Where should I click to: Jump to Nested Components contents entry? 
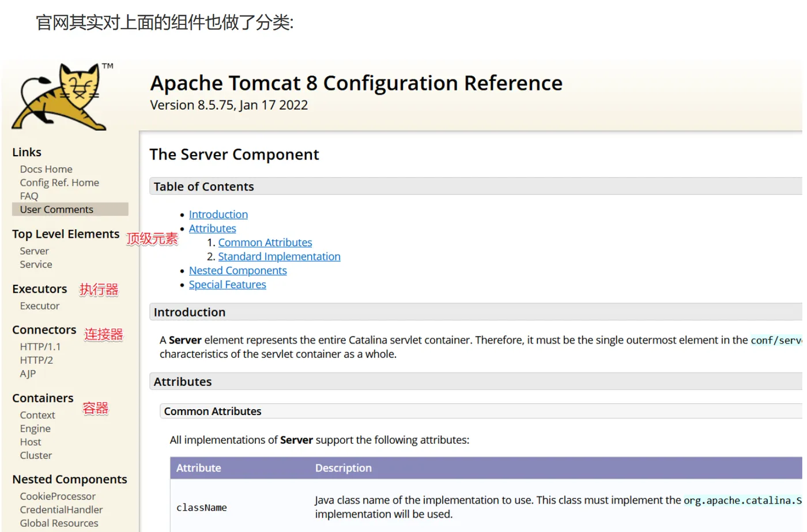coord(237,270)
